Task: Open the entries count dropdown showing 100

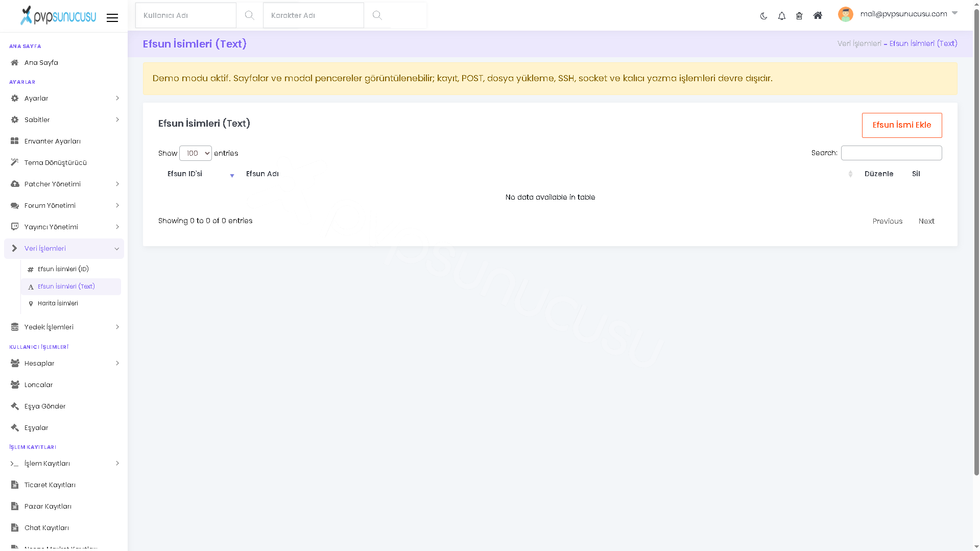Action: 196,153
